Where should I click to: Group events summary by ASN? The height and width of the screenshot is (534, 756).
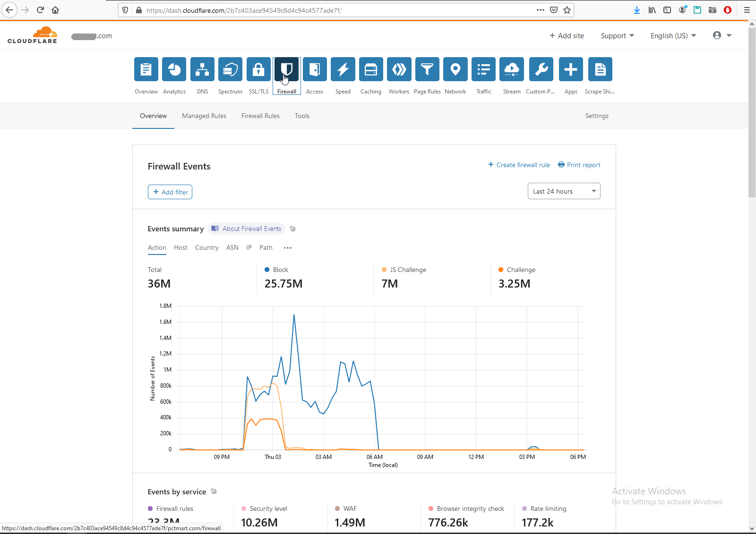point(232,247)
